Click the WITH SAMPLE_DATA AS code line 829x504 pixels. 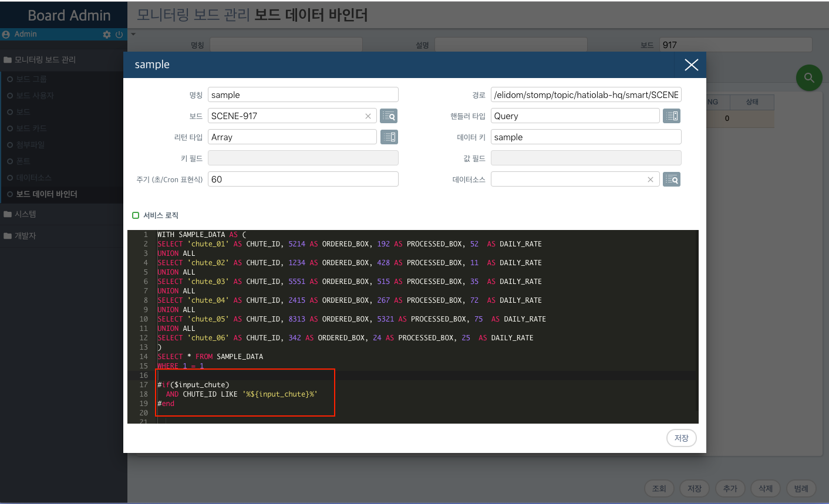(202, 235)
